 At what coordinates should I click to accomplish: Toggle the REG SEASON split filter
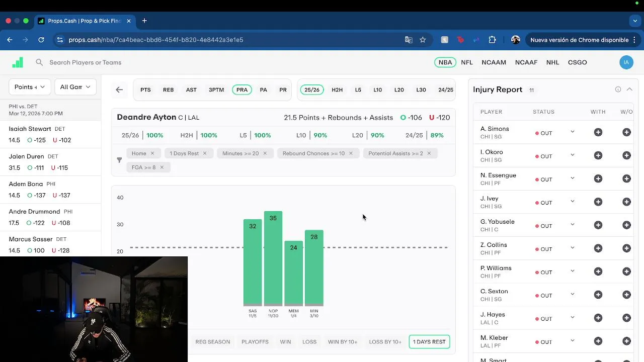pyautogui.click(x=213, y=342)
